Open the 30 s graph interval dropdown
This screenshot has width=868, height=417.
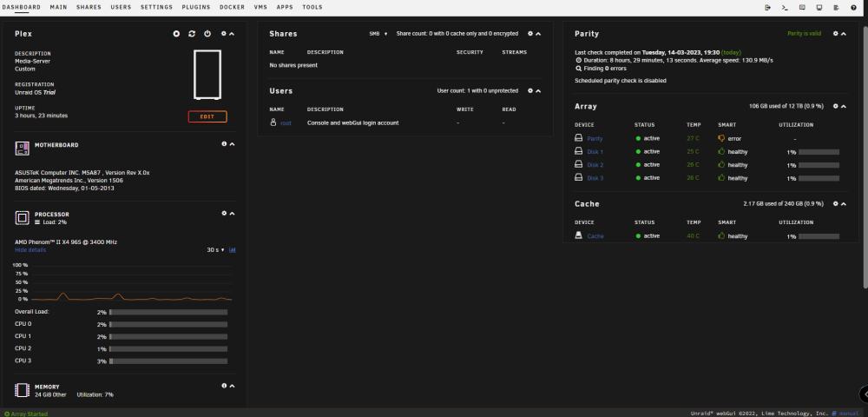tap(215, 249)
